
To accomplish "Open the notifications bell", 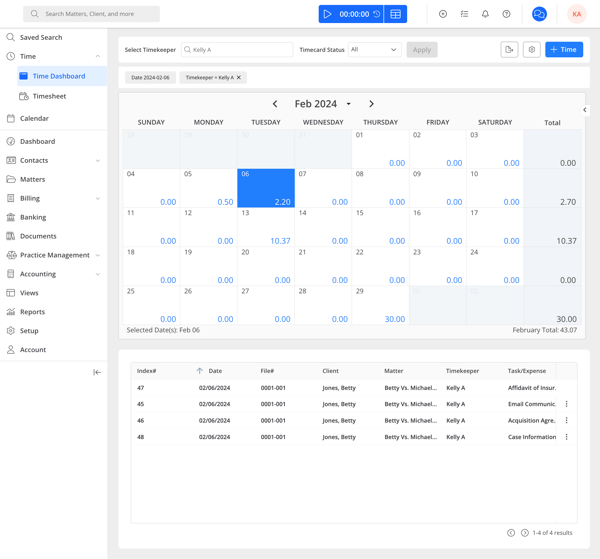I will (x=485, y=14).
